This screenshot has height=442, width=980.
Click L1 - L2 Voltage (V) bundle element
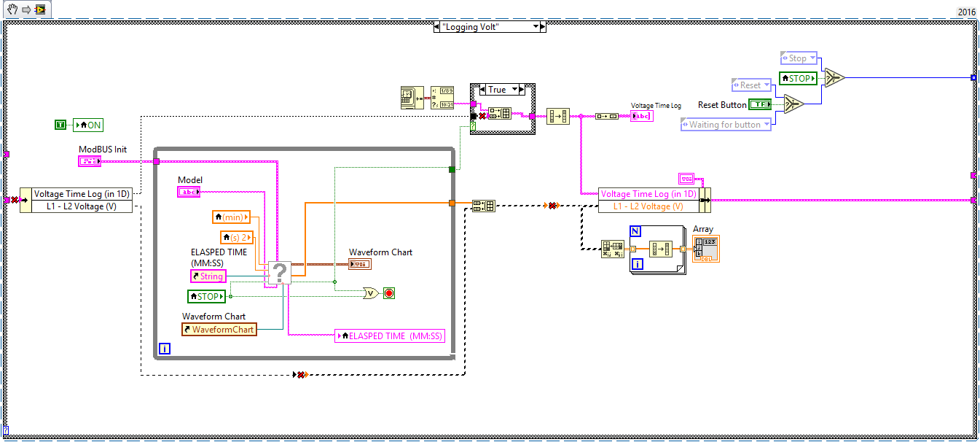[x=648, y=206]
